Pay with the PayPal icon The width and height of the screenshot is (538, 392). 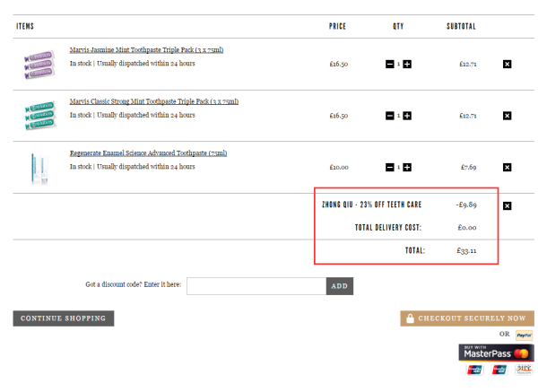click(x=525, y=335)
